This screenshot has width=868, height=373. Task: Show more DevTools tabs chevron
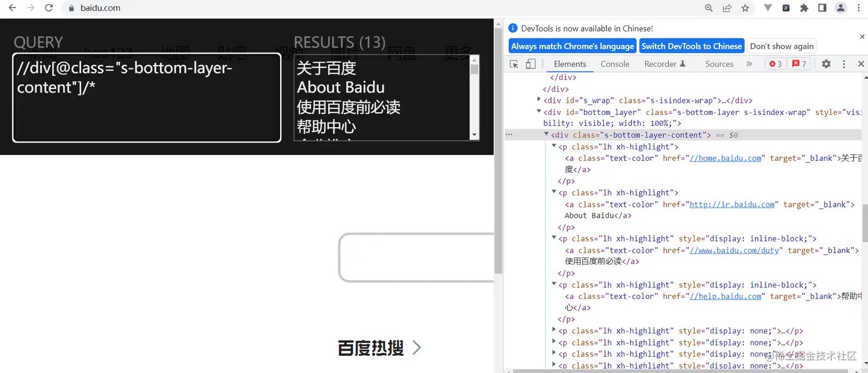(x=749, y=64)
